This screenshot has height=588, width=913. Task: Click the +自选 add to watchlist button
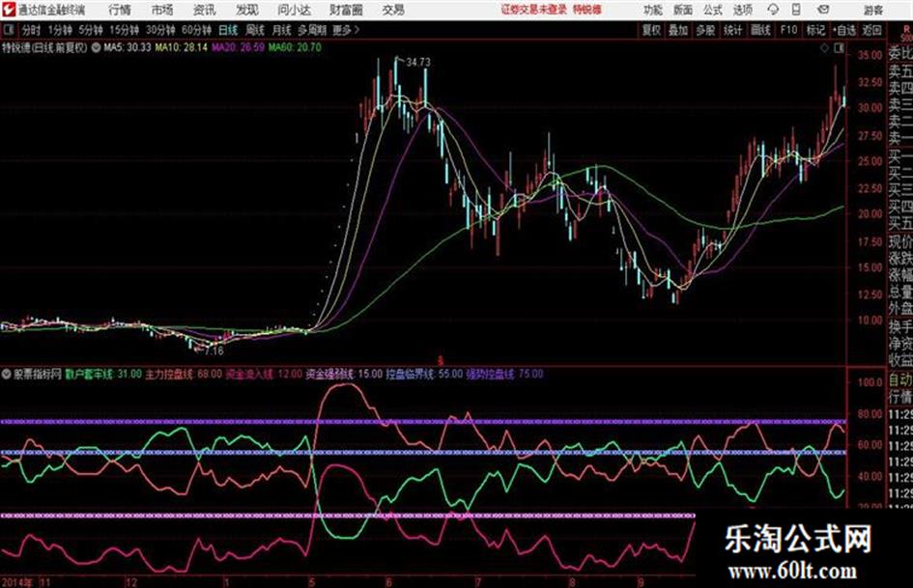(844, 30)
